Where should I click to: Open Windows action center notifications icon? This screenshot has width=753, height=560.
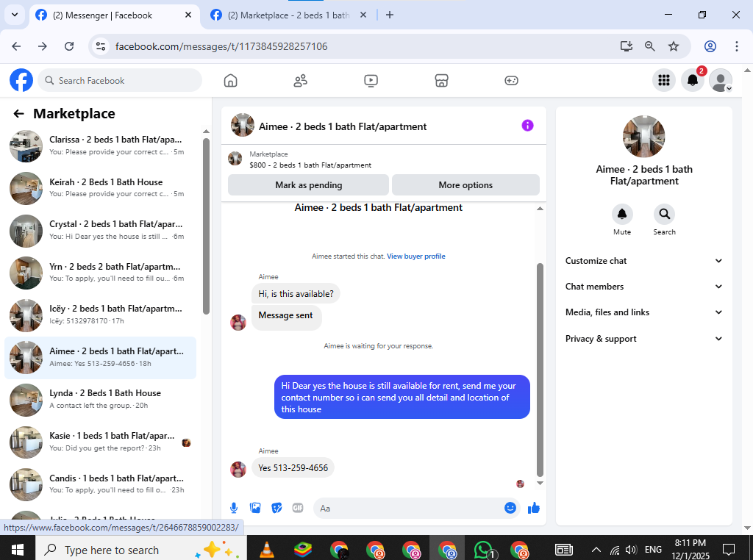click(x=729, y=550)
